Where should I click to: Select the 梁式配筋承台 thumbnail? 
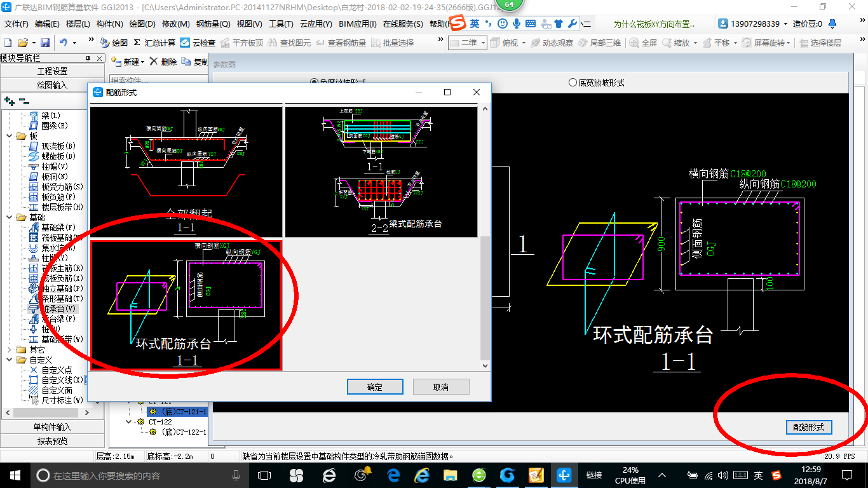381,172
